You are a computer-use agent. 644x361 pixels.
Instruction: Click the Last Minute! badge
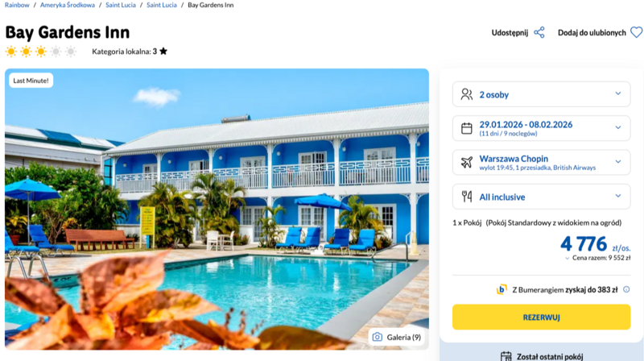[x=31, y=81]
